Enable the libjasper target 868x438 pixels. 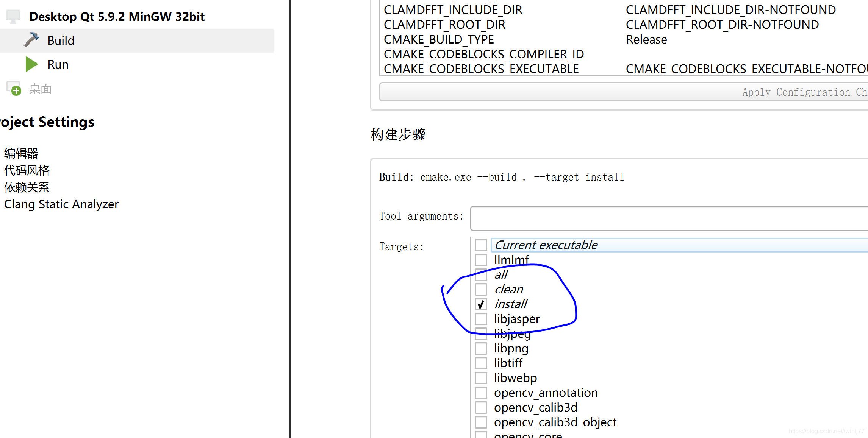coord(481,319)
